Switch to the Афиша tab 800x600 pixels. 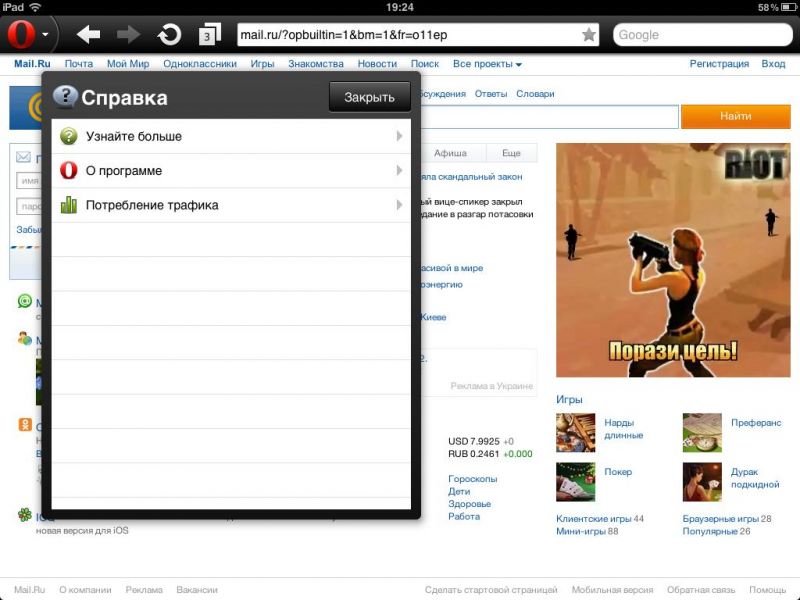point(450,154)
